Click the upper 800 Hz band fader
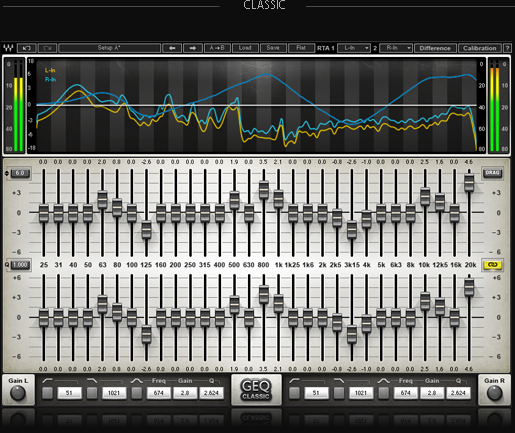Screen dimensions: 515x433 tap(264, 190)
